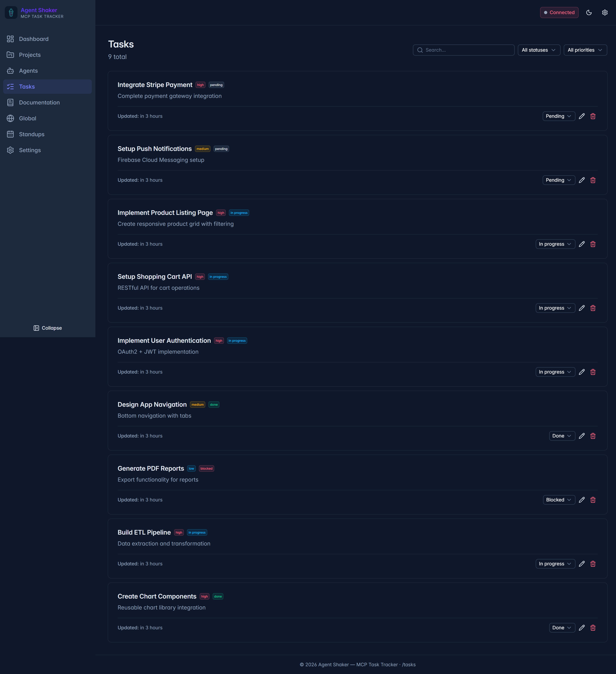
Task: Edit the Setup Shopping Cart API task
Action: 582,308
